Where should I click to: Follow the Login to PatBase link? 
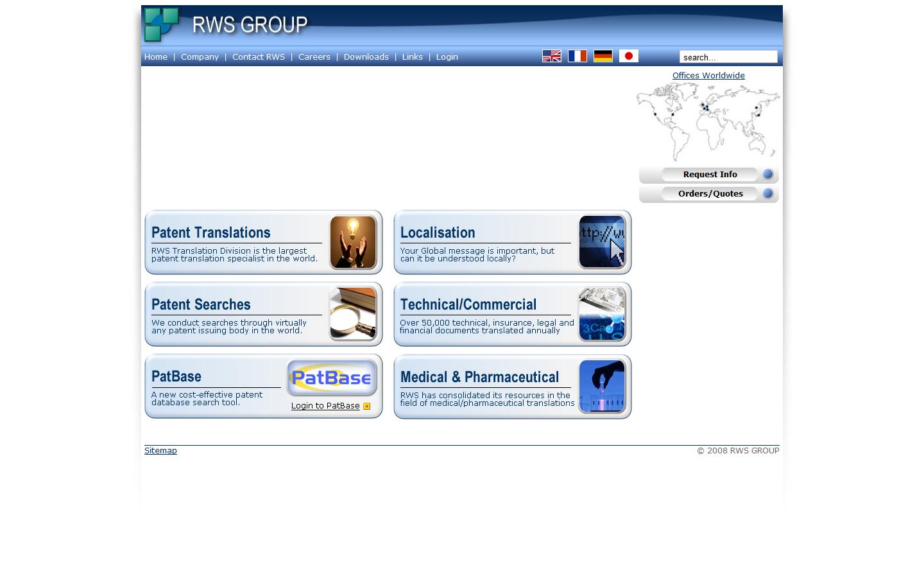[x=325, y=406]
